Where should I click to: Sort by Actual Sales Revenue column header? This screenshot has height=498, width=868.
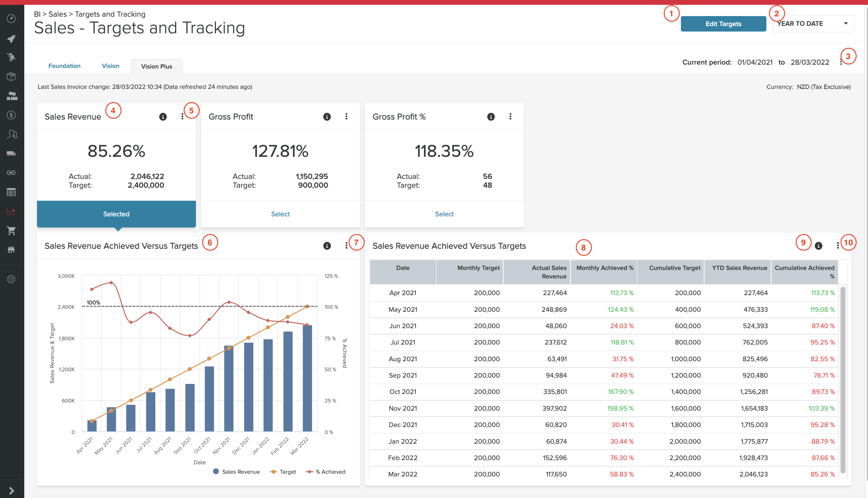537,272
